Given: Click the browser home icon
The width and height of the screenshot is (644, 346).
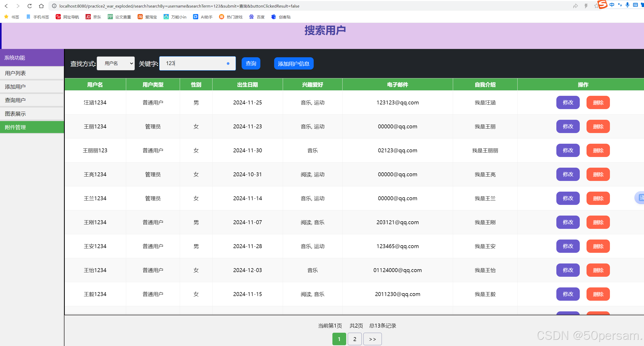Looking at the screenshot, I should click(x=41, y=6).
